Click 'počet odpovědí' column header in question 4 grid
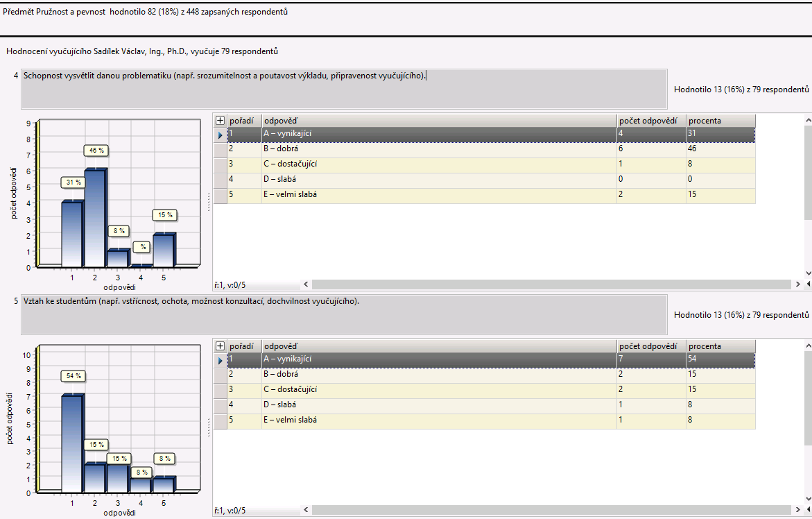The image size is (812, 519). tap(650, 121)
